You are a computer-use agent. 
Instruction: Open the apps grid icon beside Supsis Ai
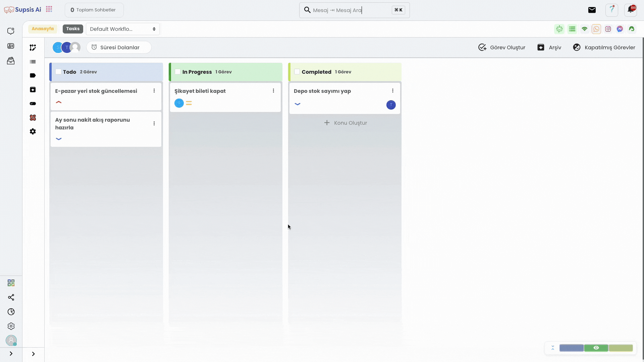coord(49,9)
